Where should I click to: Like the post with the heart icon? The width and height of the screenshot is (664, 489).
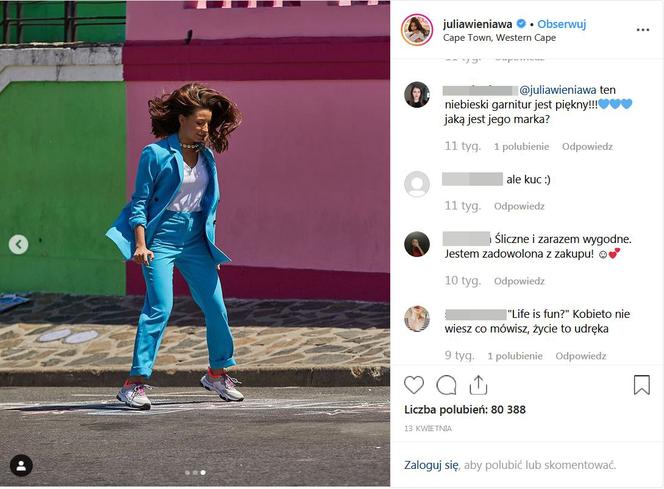(x=414, y=385)
